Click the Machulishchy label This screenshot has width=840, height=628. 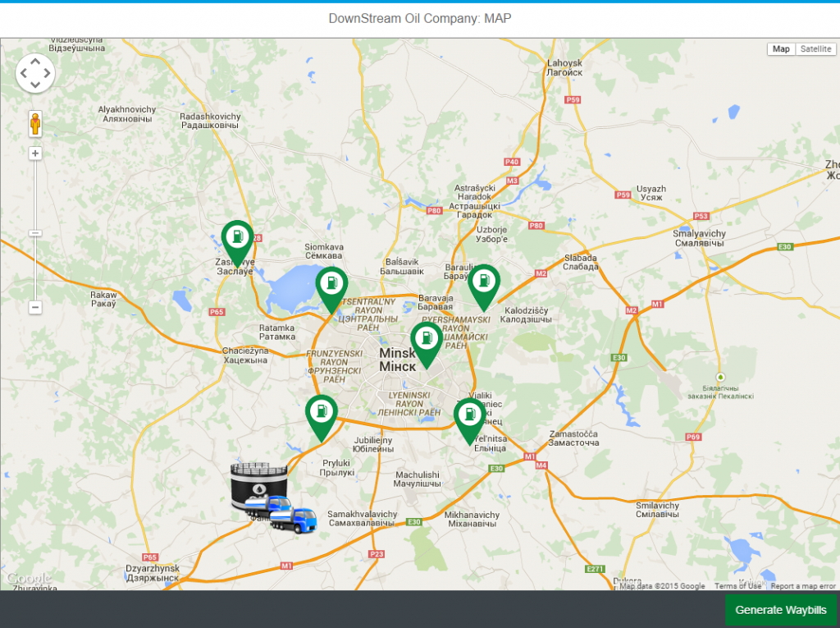tap(418, 479)
